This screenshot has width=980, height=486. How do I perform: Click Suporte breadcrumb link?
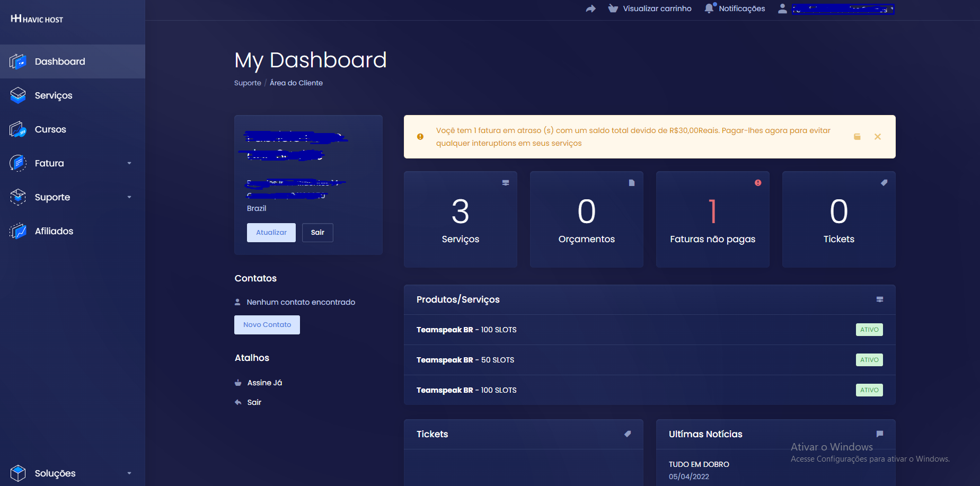pos(248,83)
